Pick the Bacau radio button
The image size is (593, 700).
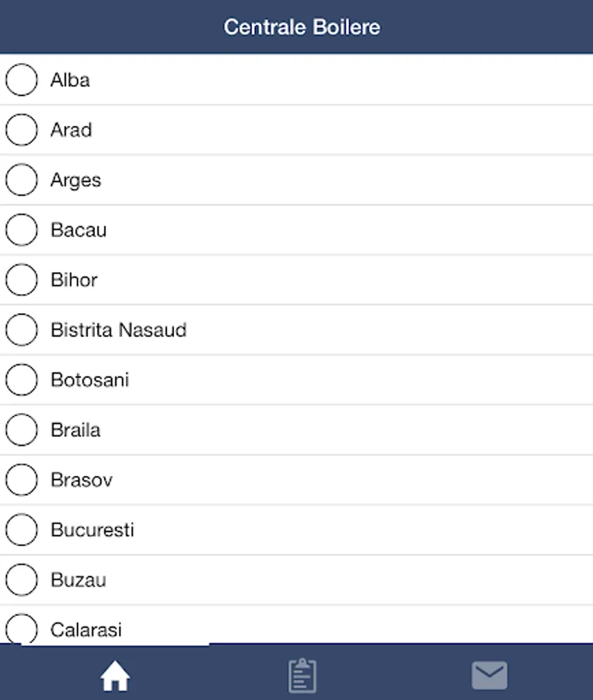[22, 230]
